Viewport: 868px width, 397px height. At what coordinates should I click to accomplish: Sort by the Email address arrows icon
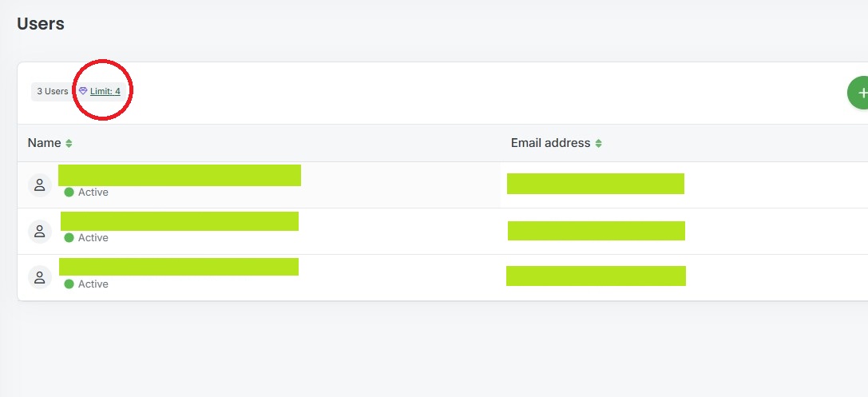[x=598, y=144]
